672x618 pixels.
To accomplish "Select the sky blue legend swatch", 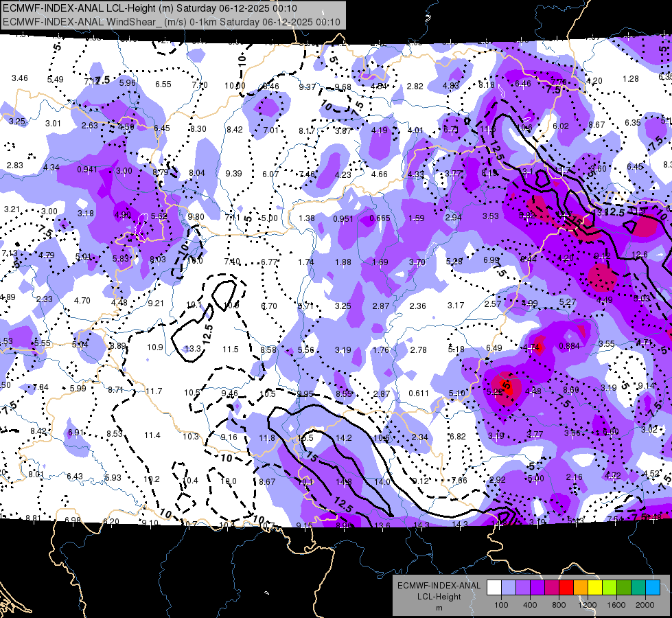I will coord(653,588).
